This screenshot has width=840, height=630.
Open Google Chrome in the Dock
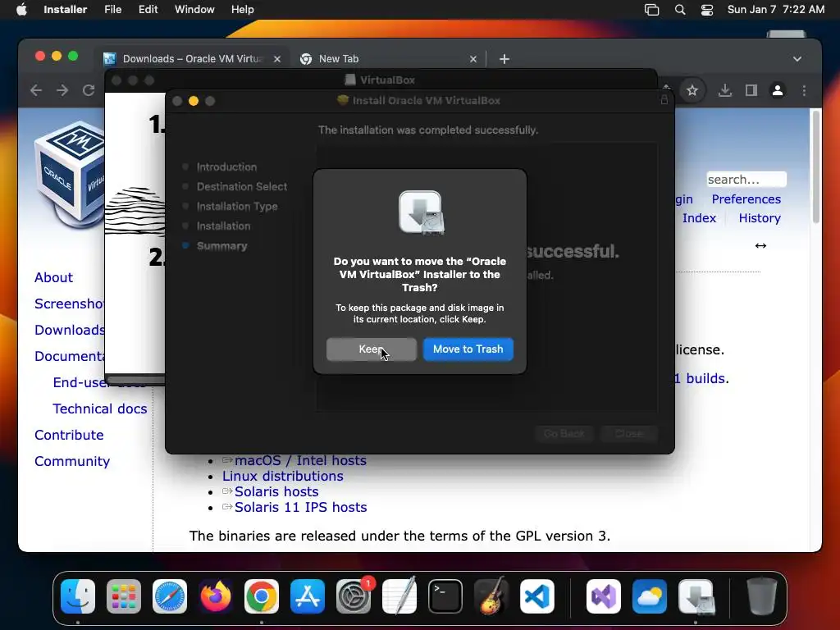(x=262, y=596)
